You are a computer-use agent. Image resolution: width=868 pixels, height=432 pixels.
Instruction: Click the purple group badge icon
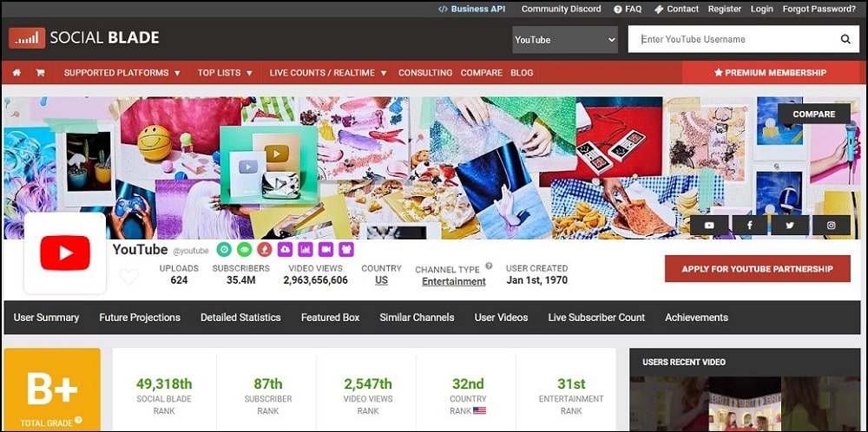click(346, 250)
